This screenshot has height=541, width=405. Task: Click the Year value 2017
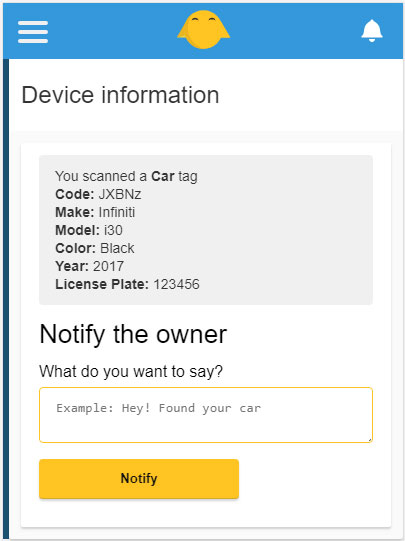(108, 266)
